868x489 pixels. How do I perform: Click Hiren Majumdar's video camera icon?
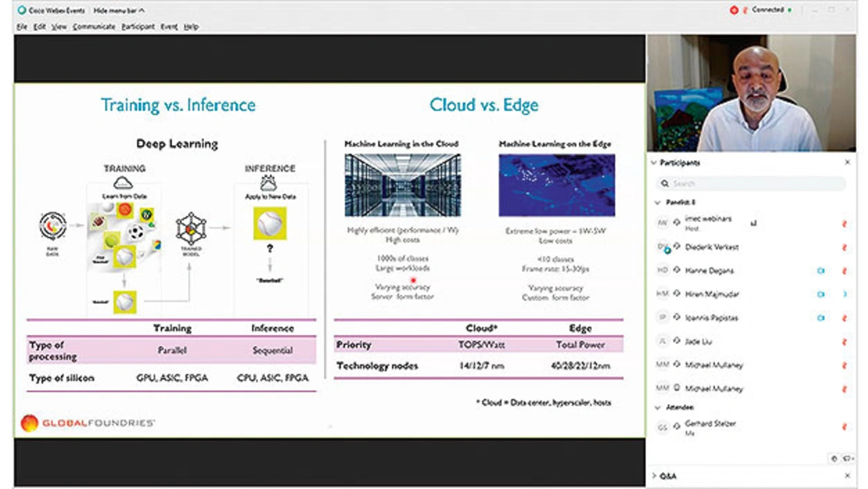pyautogui.click(x=821, y=294)
